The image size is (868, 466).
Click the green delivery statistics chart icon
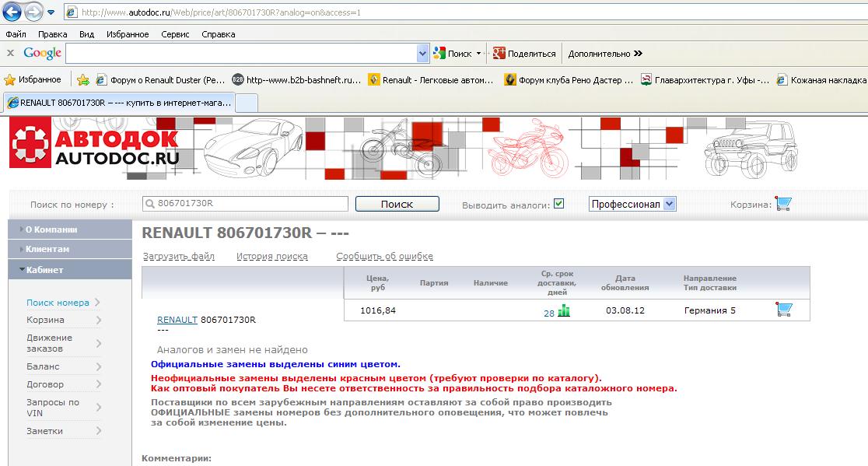coord(564,310)
